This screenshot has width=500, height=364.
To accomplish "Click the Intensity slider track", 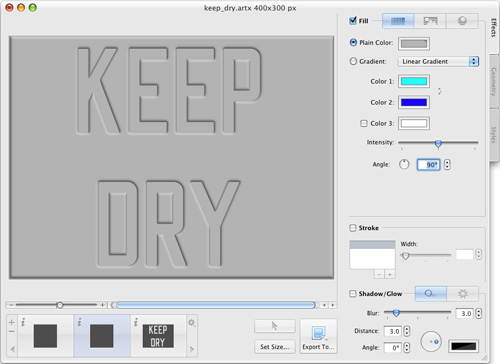I will click(x=438, y=143).
